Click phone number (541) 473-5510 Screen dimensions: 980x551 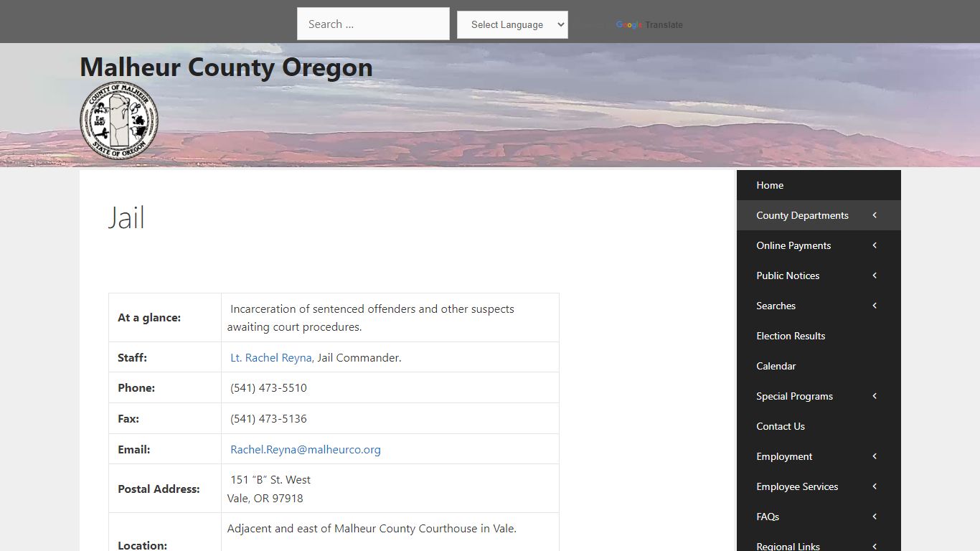tap(268, 388)
